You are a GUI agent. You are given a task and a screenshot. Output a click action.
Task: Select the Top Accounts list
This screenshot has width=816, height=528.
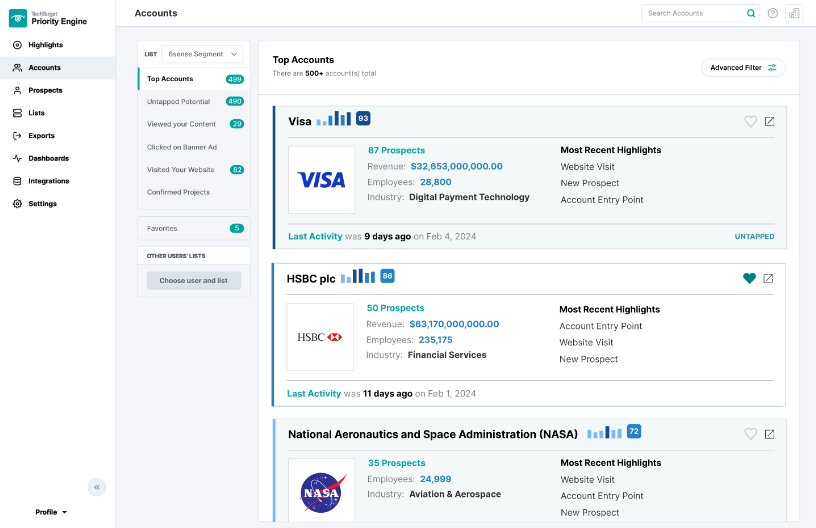tap(194, 79)
